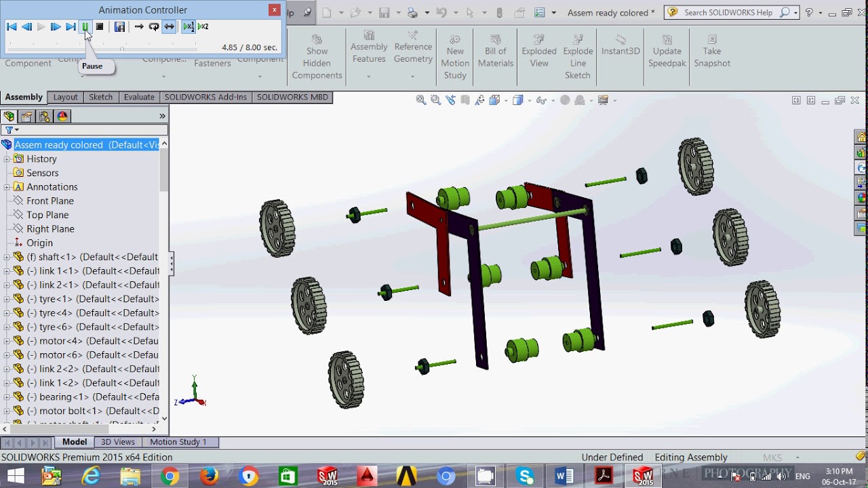Image resolution: width=868 pixels, height=488 pixels.
Task: Open the Options checklist icon
Action: click(539, 12)
